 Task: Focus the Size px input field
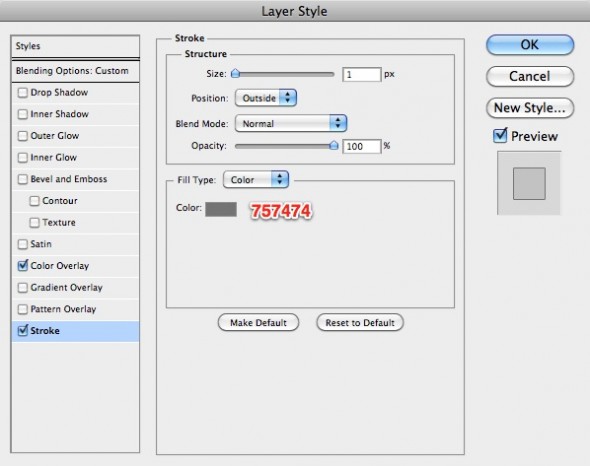coord(362,75)
